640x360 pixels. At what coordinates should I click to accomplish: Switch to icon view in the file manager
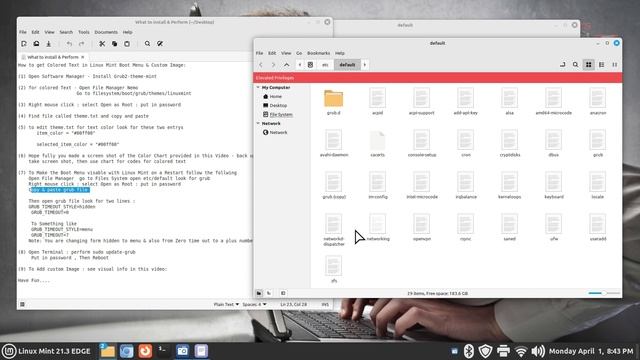[589, 65]
